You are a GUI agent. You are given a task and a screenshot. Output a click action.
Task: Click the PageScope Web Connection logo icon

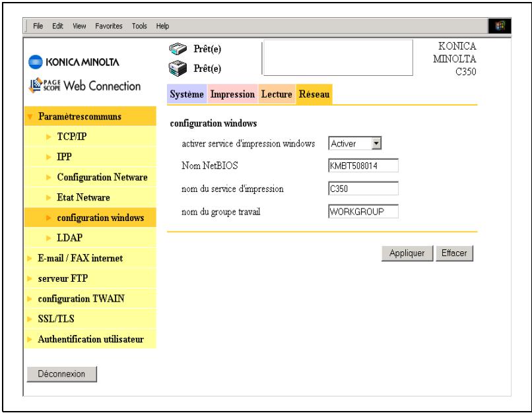(x=36, y=86)
